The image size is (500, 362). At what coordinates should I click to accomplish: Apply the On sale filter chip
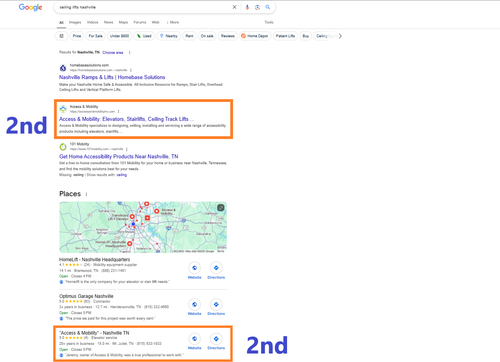pyautogui.click(x=207, y=36)
